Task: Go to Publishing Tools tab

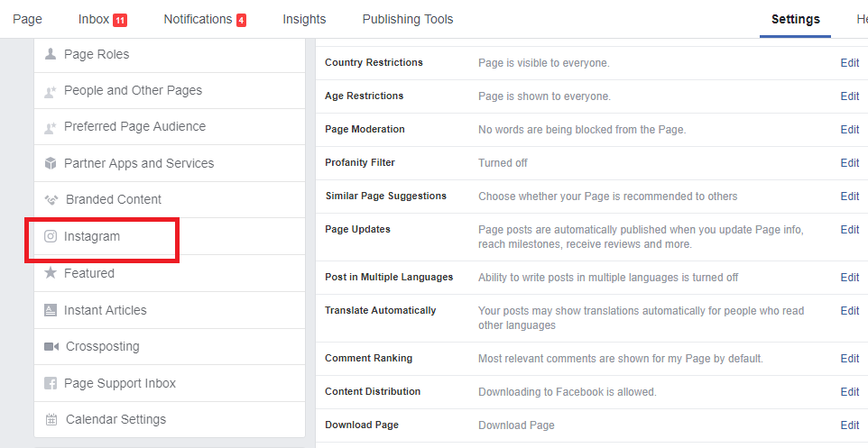Action: pyautogui.click(x=408, y=19)
